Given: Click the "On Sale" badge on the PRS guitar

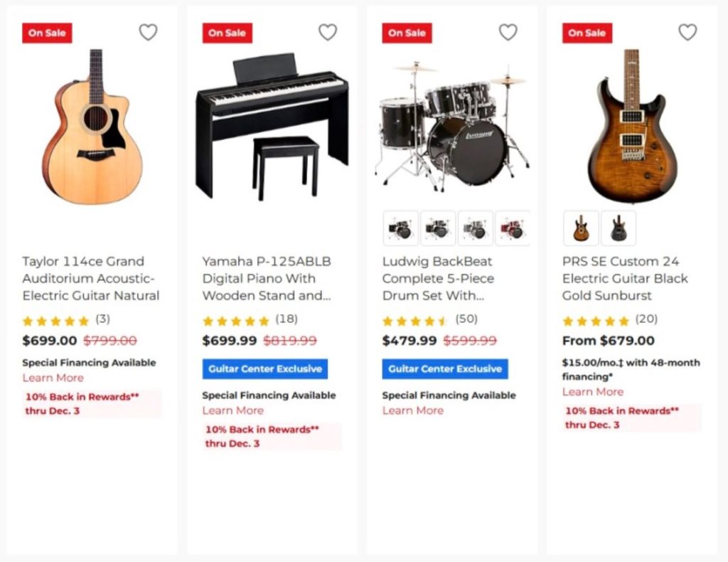Looking at the screenshot, I should pyautogui.click(x=587, y=32).
